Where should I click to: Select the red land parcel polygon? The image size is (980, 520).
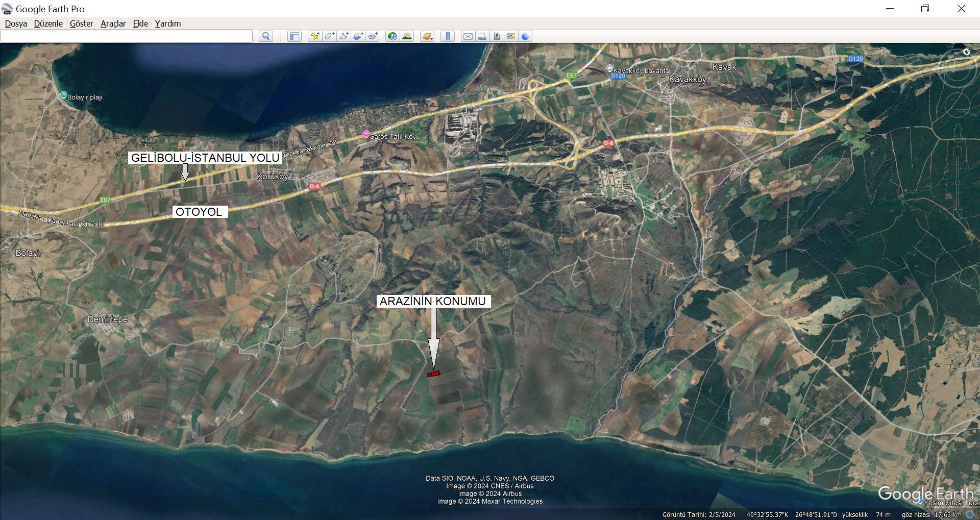pyautogui.click(x=434, y=374)
